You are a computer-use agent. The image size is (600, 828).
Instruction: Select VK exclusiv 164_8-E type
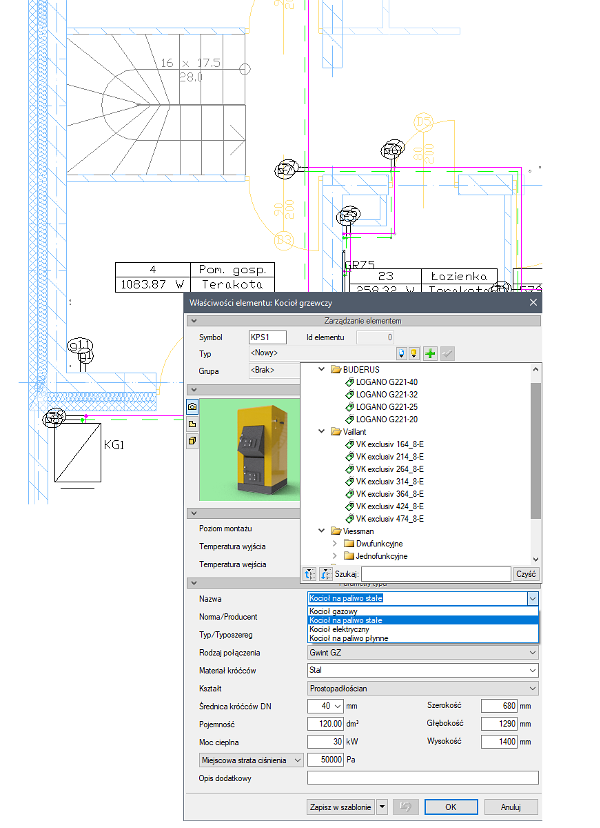click(390, 444)
